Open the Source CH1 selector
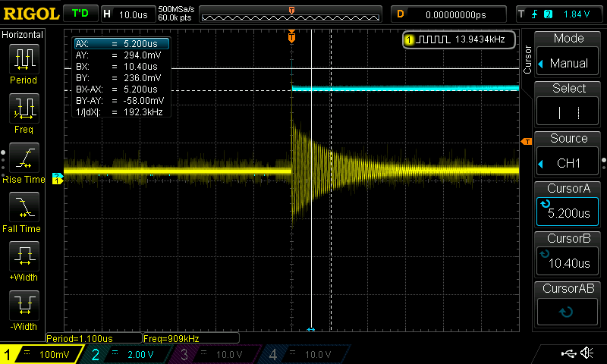 tap(568, 155)
